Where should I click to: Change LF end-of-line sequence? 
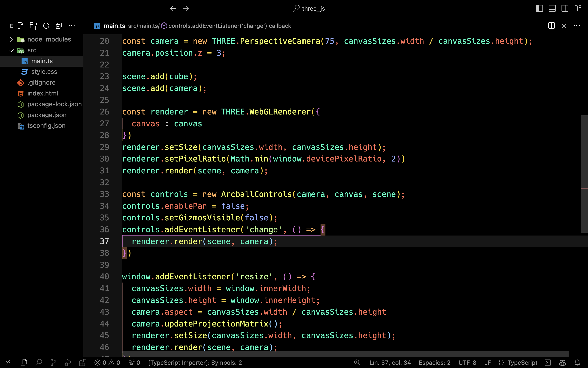point(487,363)
